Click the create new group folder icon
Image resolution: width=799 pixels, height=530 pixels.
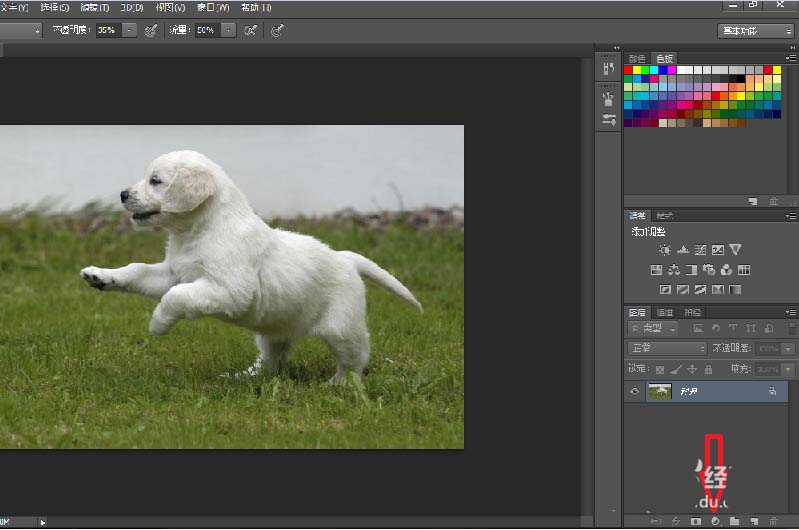[734, 521]
